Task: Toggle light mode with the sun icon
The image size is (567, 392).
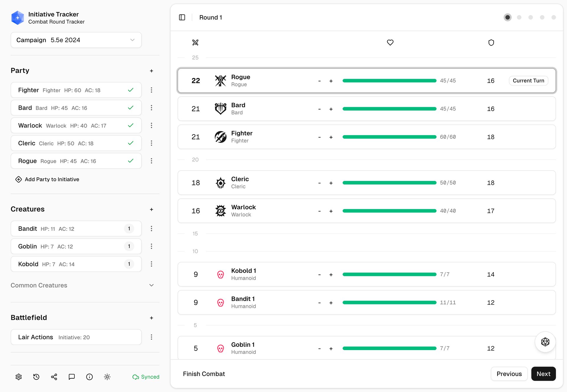Action: point(107,377)
